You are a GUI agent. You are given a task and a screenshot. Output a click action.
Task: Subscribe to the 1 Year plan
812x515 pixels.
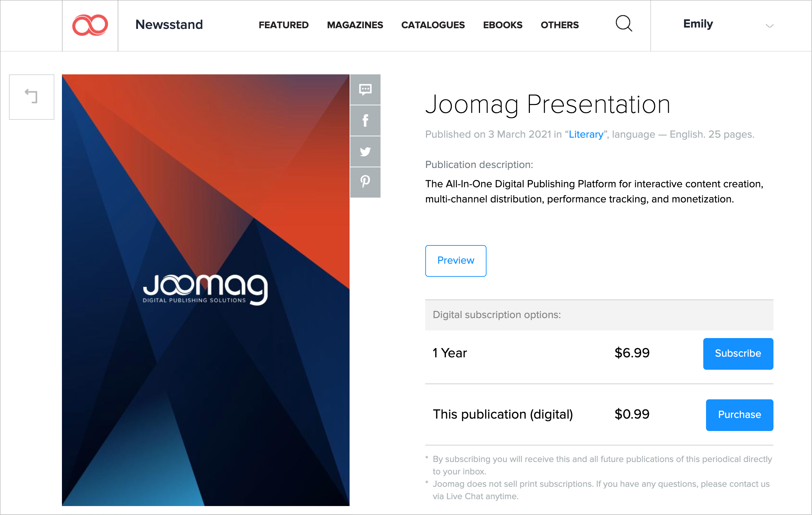click(x=738, y=354)
